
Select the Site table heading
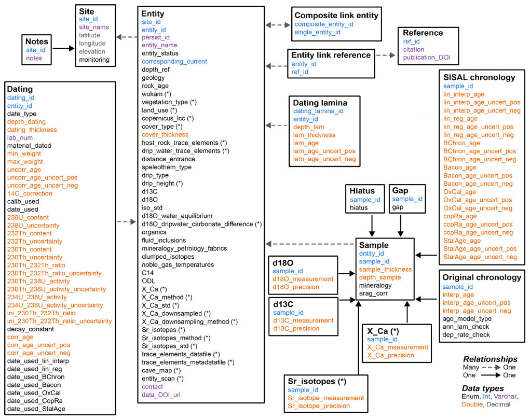click(86, 10)
